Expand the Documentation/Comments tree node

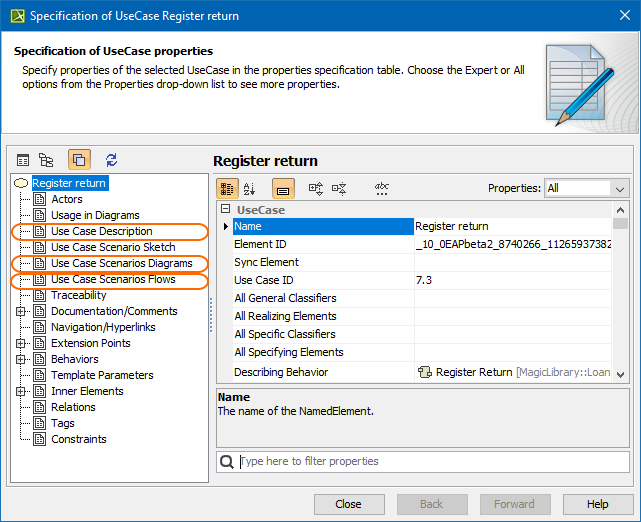coord(20,311)
